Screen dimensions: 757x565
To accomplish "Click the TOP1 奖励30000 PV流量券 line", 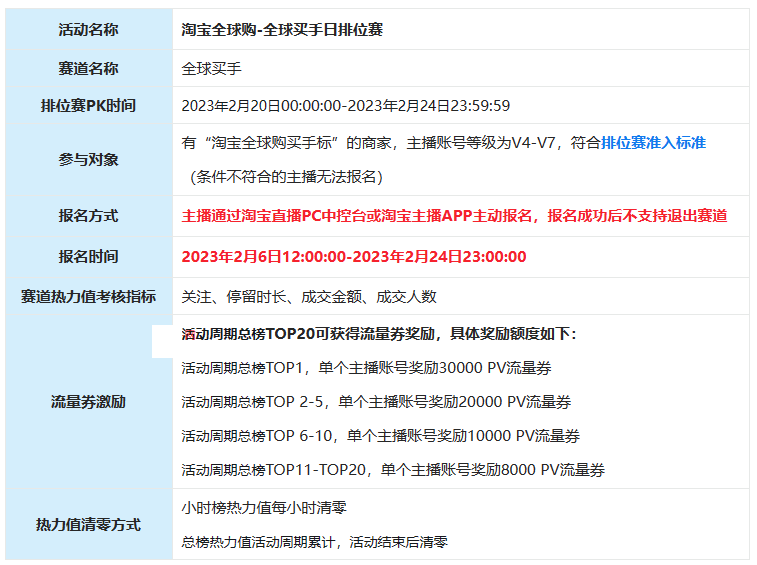I will (366, 368).
